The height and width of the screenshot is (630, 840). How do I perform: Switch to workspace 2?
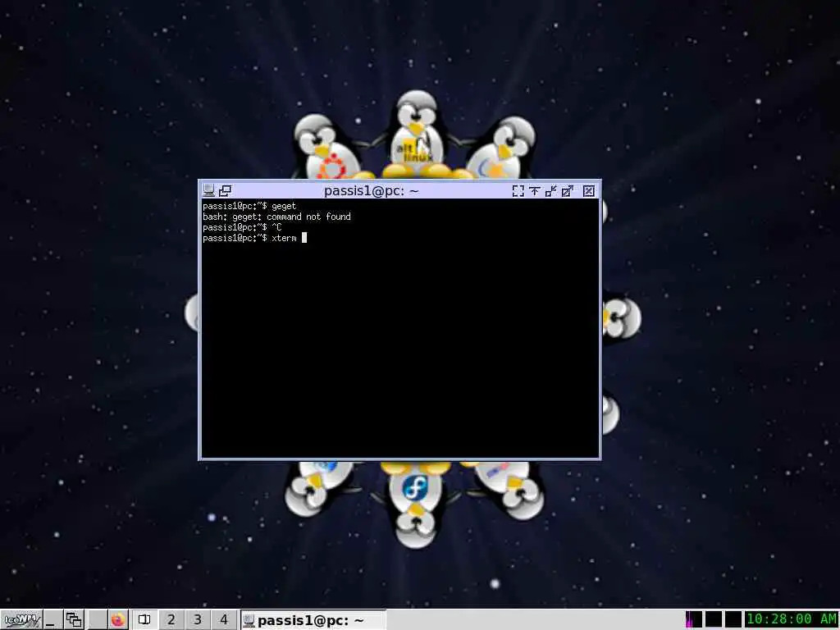click(171, 620)
